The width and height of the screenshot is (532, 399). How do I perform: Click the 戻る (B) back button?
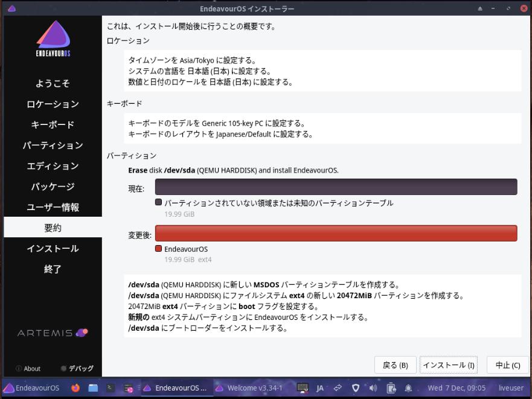pos(396,365)
